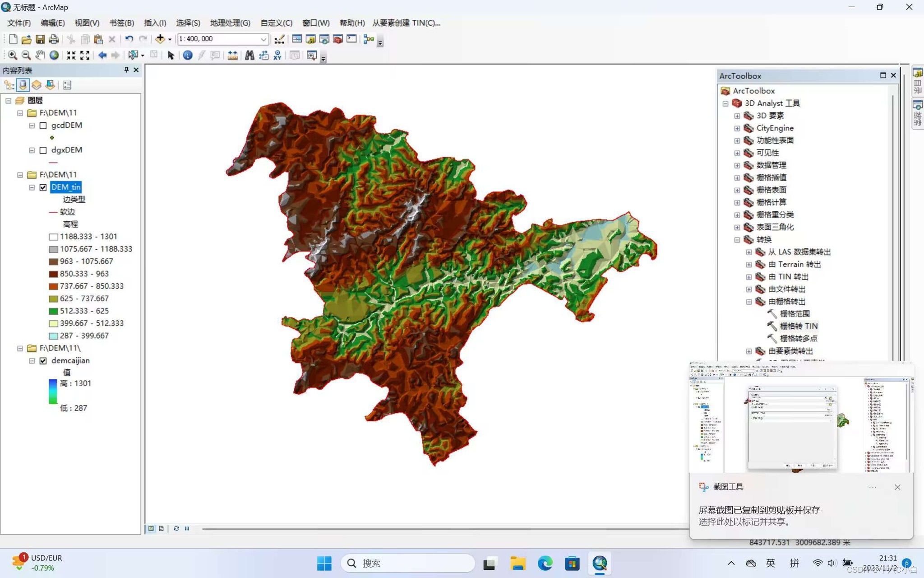
Task: Collapse the 转换 toolset node
Action: (x=737, y=240)
